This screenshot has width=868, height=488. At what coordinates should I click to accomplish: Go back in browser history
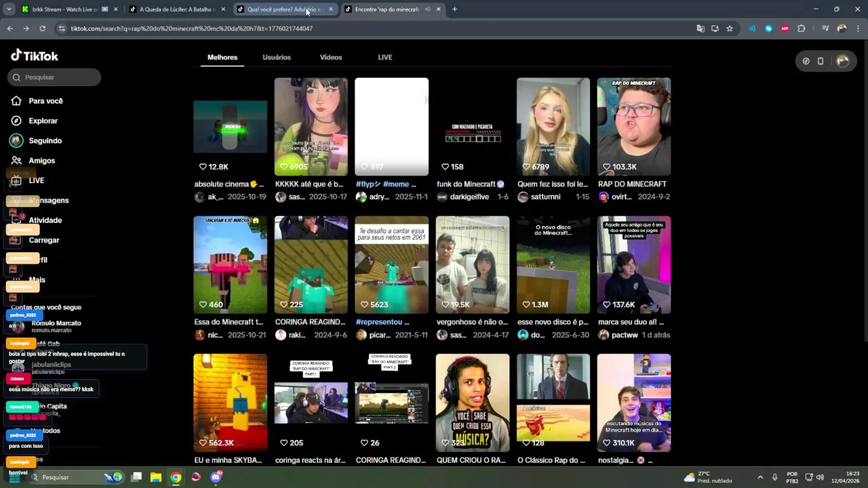(x=9, y=28)
